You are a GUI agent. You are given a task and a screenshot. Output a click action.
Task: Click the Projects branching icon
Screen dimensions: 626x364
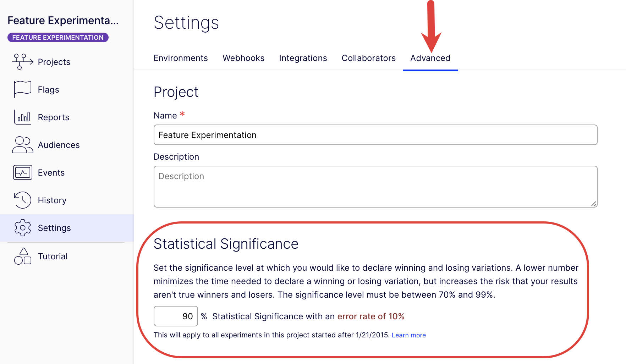(x=22, y=62)
